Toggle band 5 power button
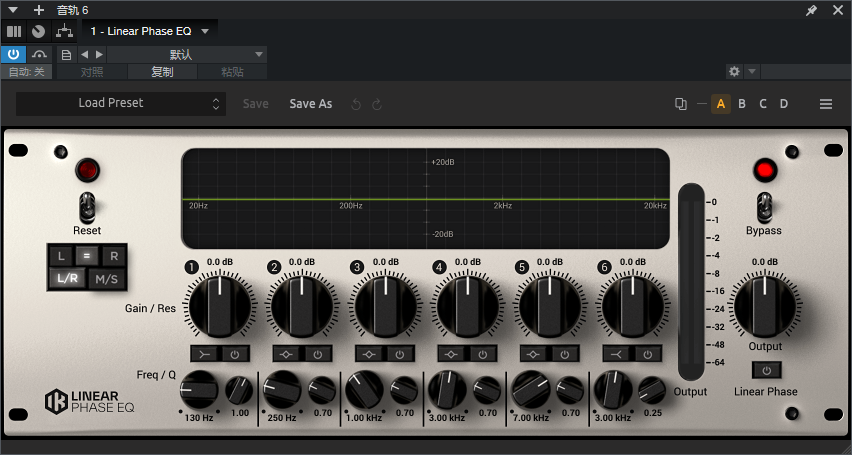The height and width of the screenshot is (455, 852). [565, 354]
